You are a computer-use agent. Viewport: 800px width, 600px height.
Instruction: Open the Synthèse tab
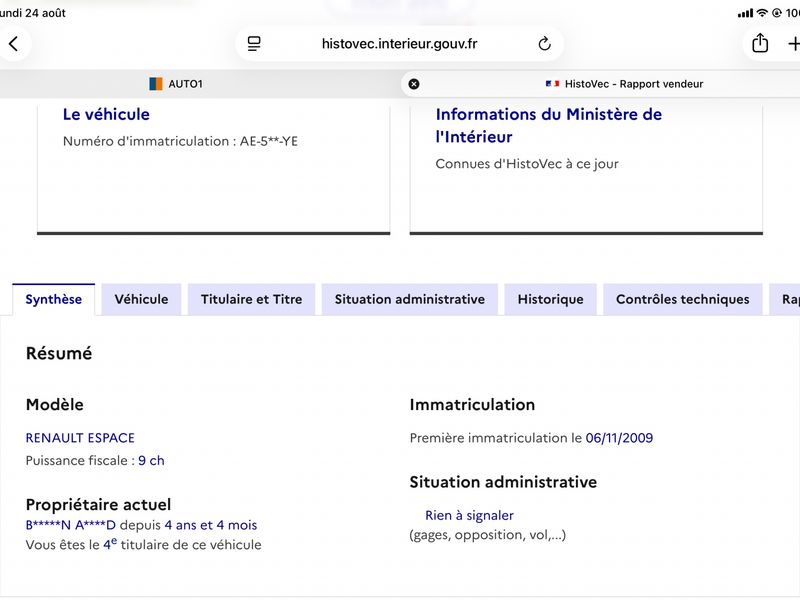[54, 299]
